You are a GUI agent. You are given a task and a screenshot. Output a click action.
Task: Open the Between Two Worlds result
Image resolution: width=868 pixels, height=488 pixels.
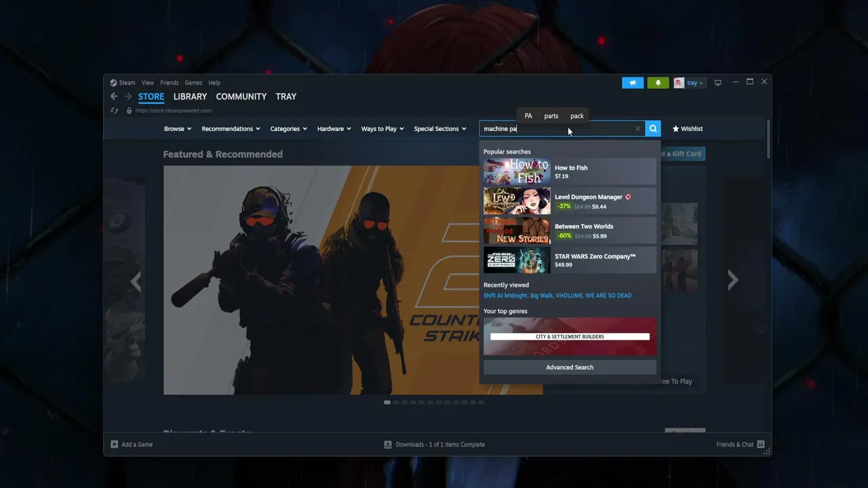pos(570,231)
